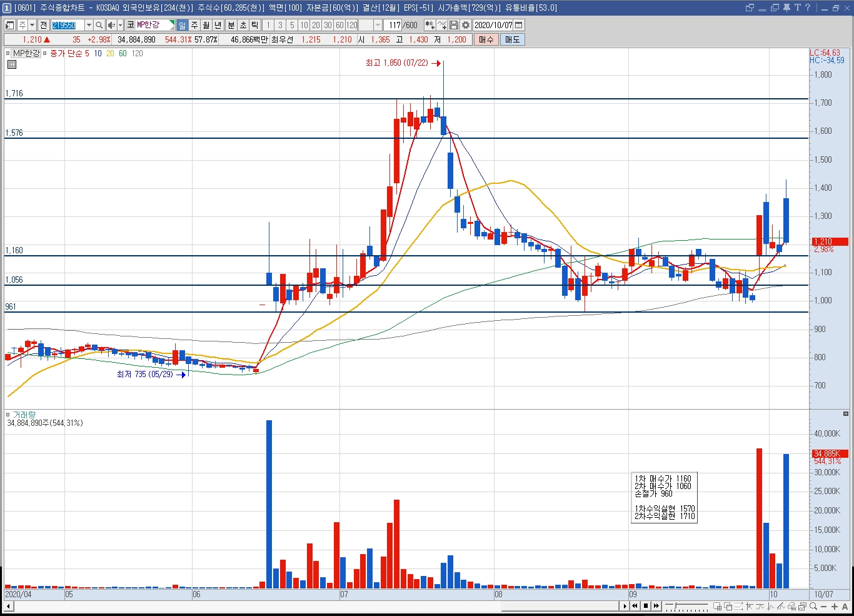The height and width of the screenshot is (616, 854).
Task: Select the 30 interval button
Action: point(328,25)
